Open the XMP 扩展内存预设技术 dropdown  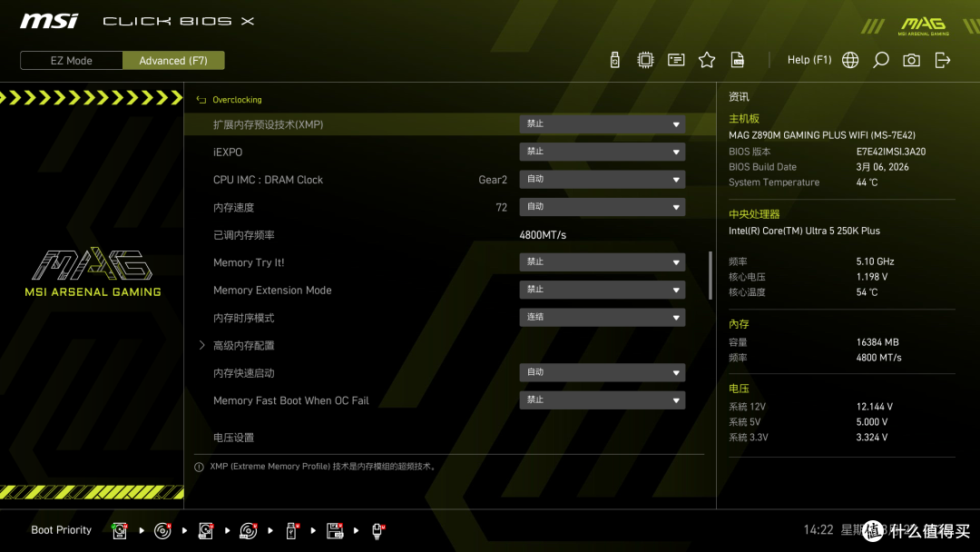[x=602, y=124]
